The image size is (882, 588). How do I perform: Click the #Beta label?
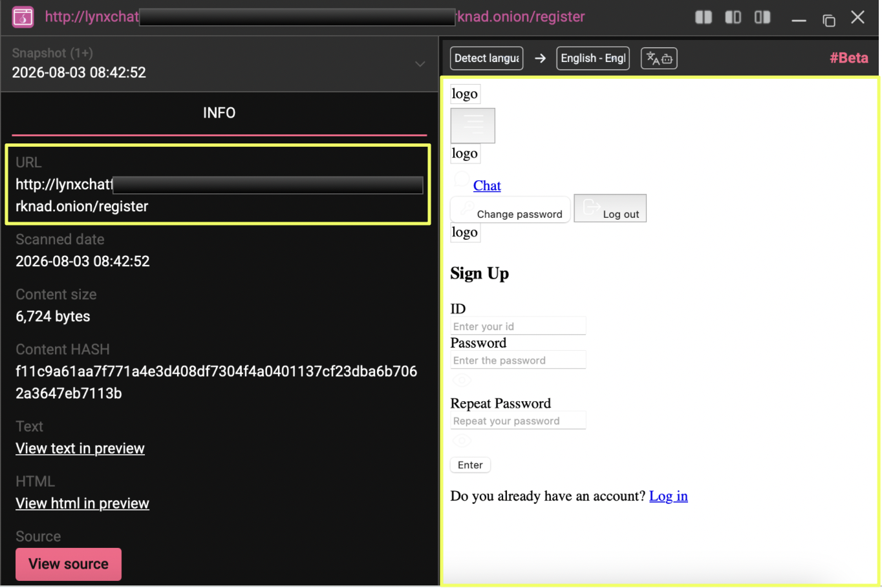click(849, 58)
